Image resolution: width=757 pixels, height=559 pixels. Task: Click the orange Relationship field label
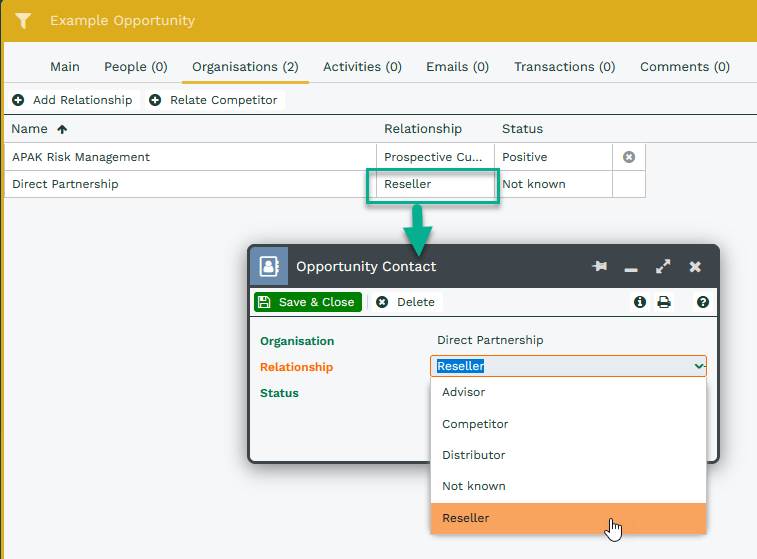tap(296, 367)
